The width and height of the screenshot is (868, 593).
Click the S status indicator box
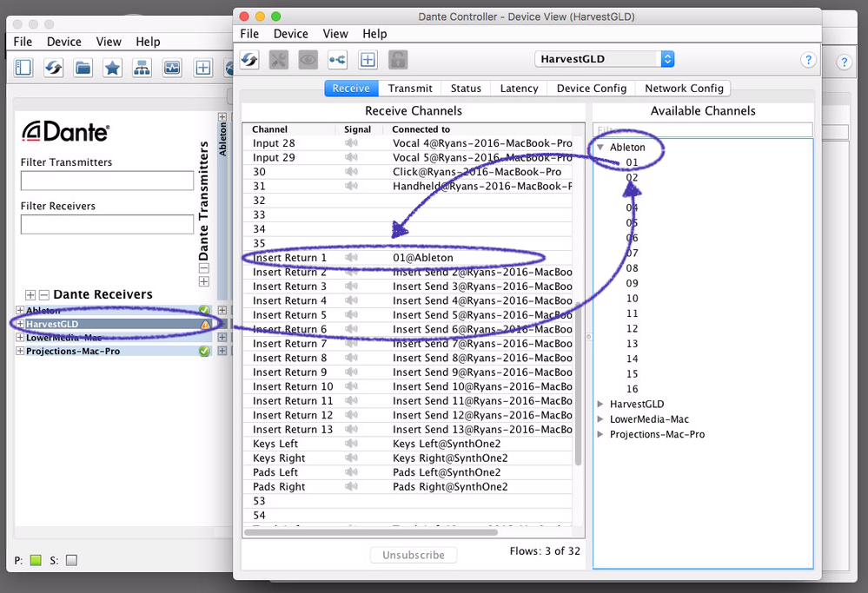[71, 560]
